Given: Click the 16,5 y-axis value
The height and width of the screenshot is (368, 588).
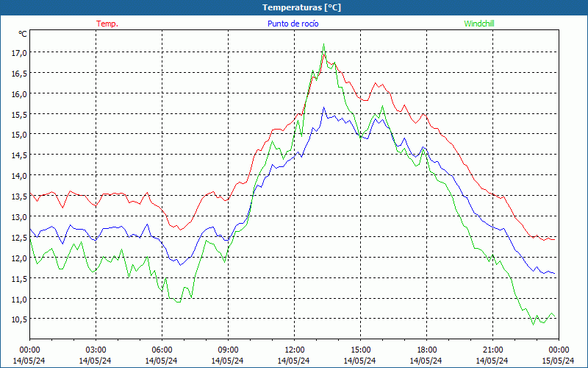Looking at the screenshot, I should click(19, 74).
